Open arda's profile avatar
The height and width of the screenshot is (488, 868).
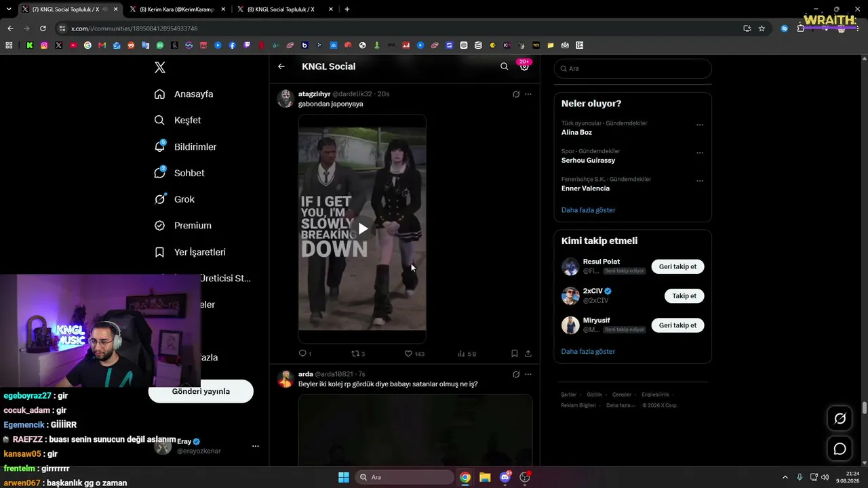285,378
